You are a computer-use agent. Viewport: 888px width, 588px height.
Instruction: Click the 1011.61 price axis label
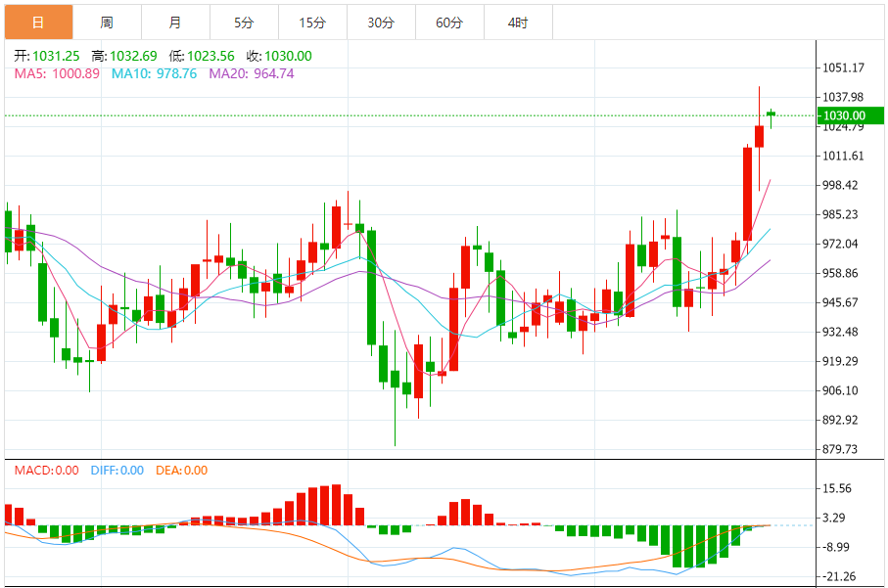tap(843, 157)
